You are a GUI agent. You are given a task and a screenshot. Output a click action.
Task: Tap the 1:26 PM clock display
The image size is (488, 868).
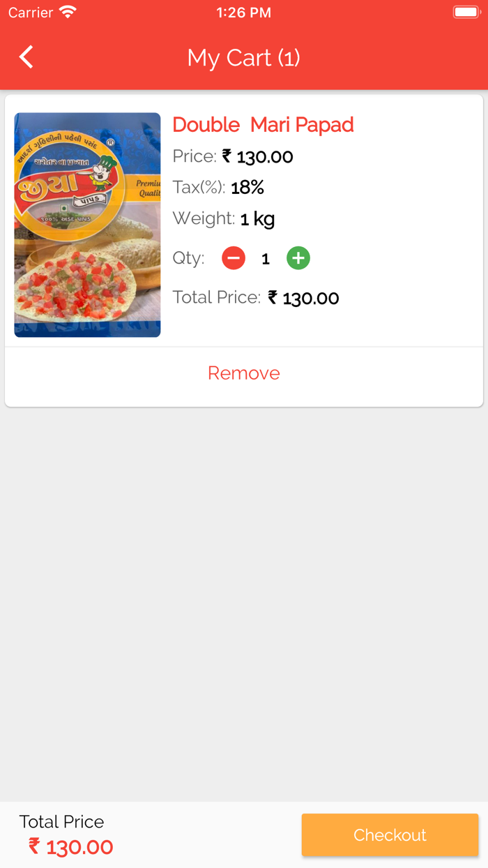243,11
